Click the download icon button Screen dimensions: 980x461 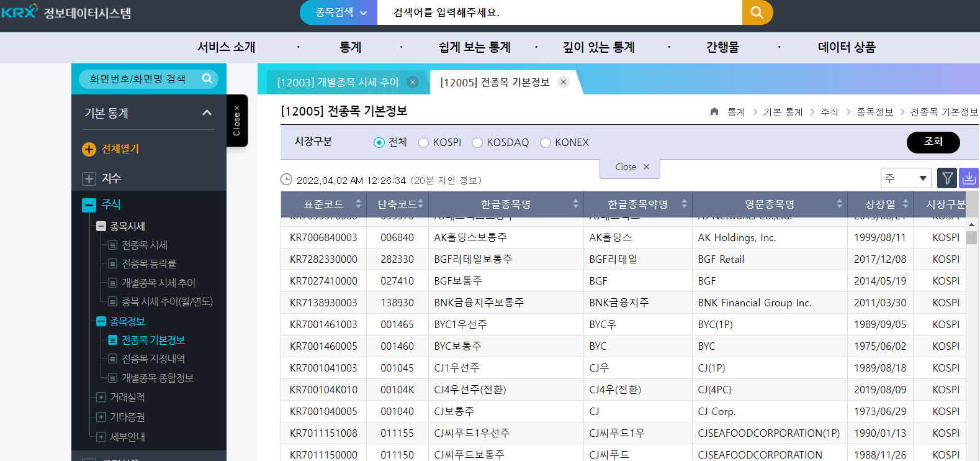click(x=969, y=178)
